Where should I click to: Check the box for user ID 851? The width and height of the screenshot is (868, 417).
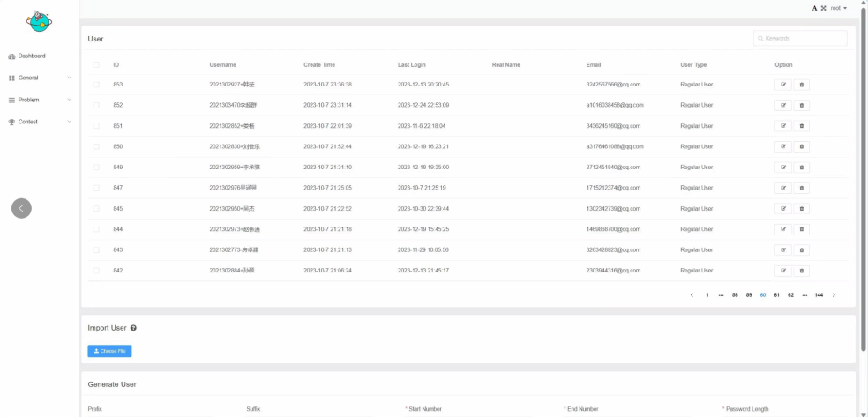[x=96, y=126]
